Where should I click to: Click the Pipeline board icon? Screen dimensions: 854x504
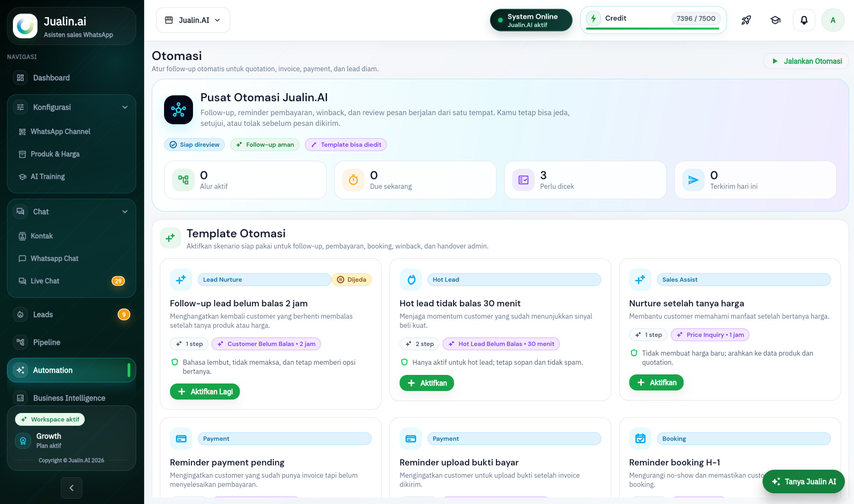[20, 342]
